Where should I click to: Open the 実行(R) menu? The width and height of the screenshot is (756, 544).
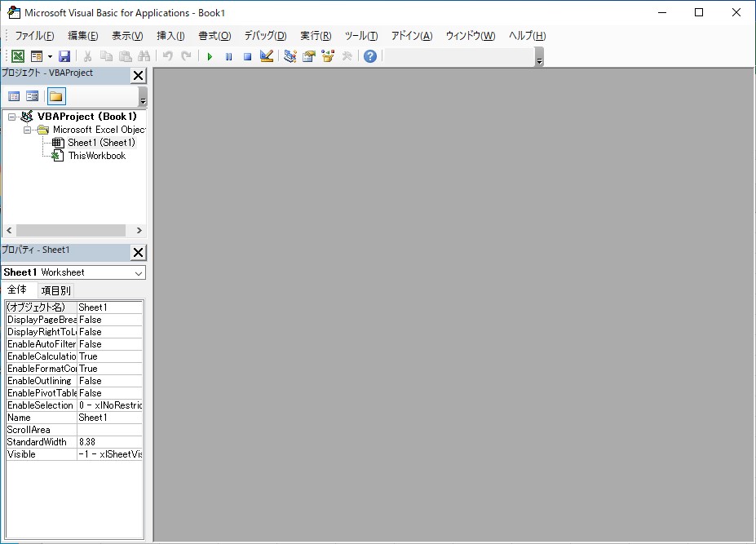click(314, 35)
